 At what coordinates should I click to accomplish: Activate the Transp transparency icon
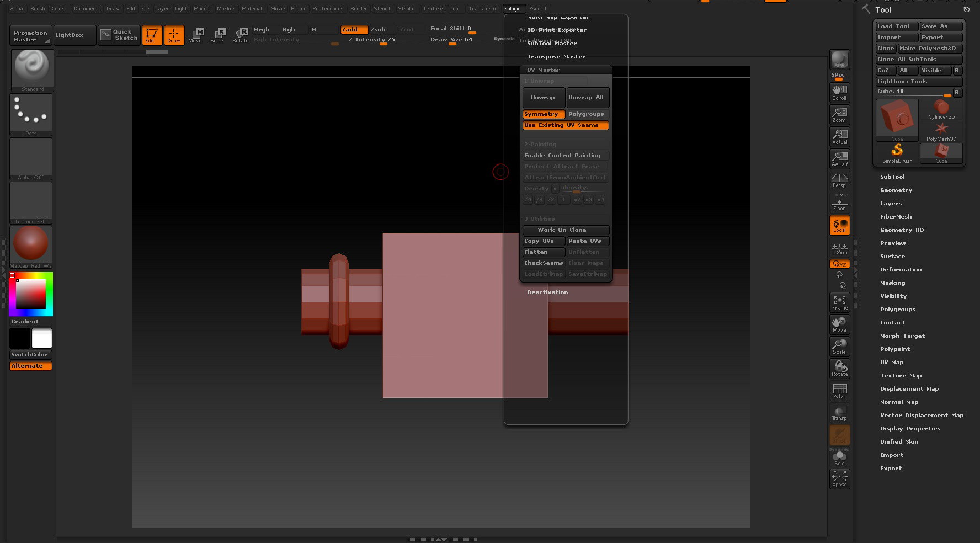[x=839, y=413]
